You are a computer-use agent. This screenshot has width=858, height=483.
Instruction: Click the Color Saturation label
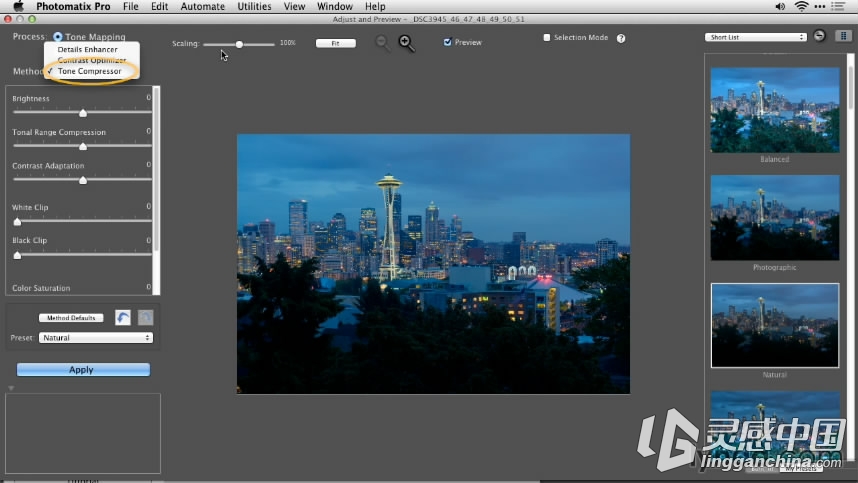(41, 288)
